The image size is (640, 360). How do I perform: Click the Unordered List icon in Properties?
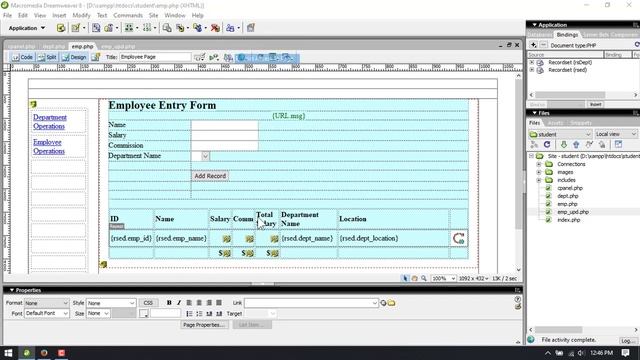pyautogui.click(x=189, y=313)
